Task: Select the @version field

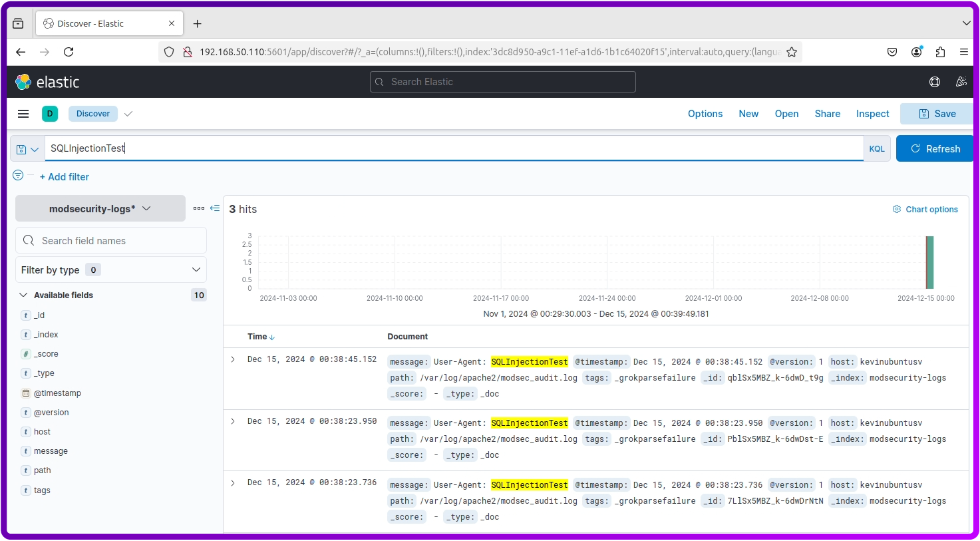Action: [x=51, y=413]
